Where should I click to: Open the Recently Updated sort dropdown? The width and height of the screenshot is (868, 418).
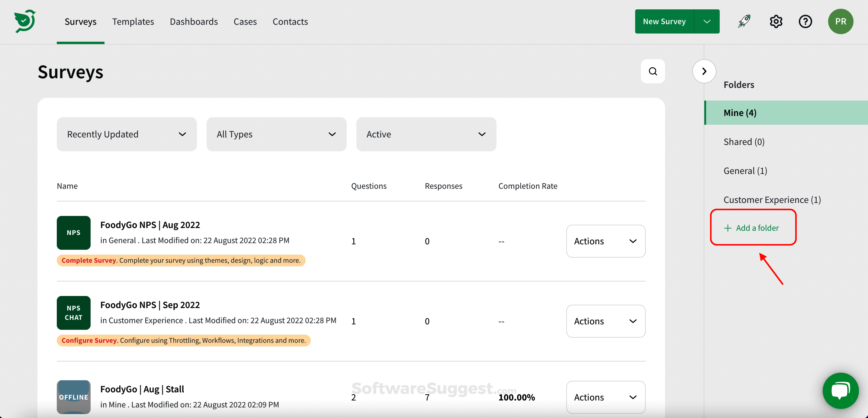point(126,134)
